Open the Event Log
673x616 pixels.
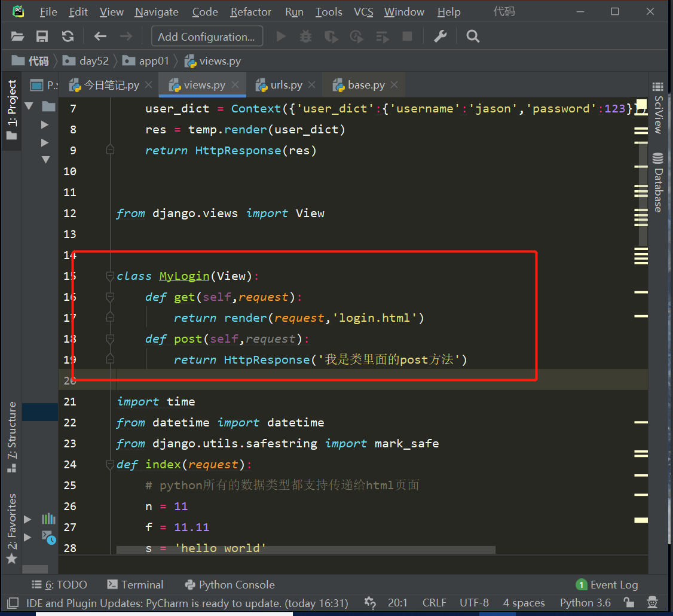click(x=607, y=585)
